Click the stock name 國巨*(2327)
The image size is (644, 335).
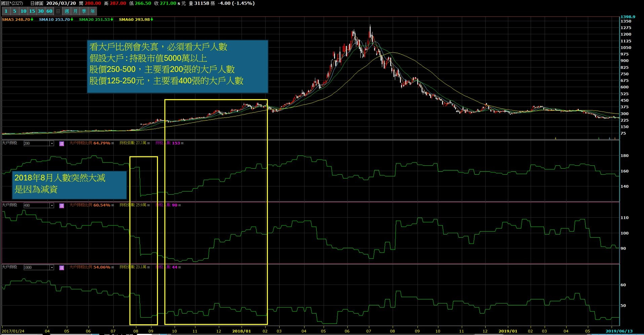coord(12,3)
